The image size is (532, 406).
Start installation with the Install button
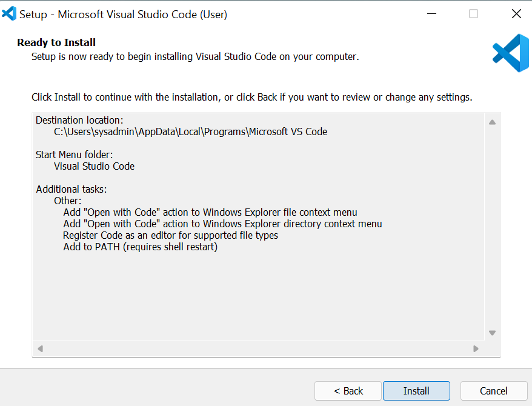[x=416, y=391]
